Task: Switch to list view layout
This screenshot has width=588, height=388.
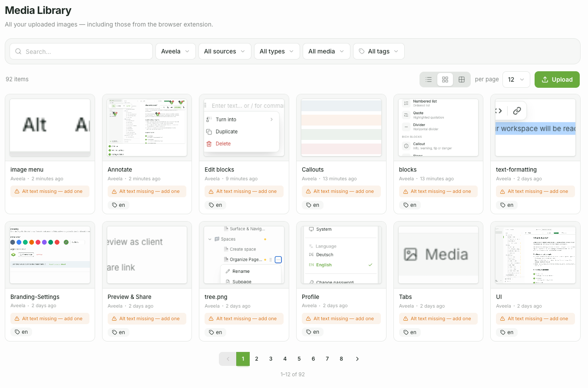Action: [x=429, y=80]
